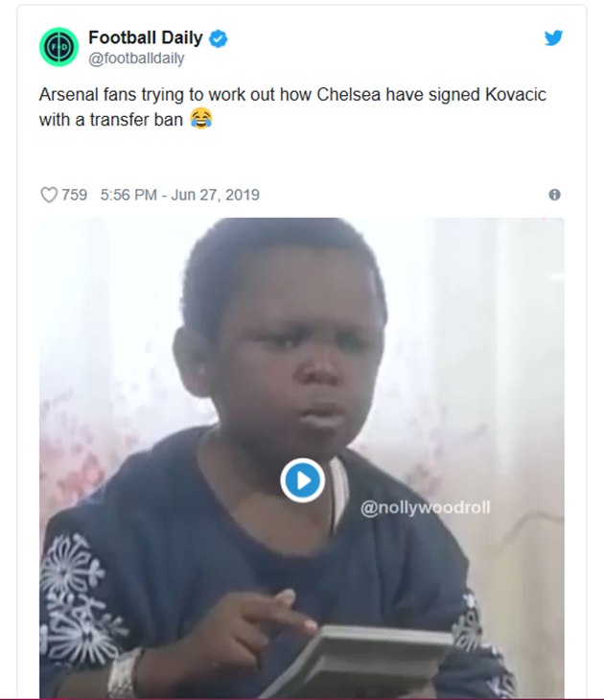Image resolution: width=604 pixels, height=700 pixels.
Task: Click the Football Daily profile avatar
Action: coord(58,47)
